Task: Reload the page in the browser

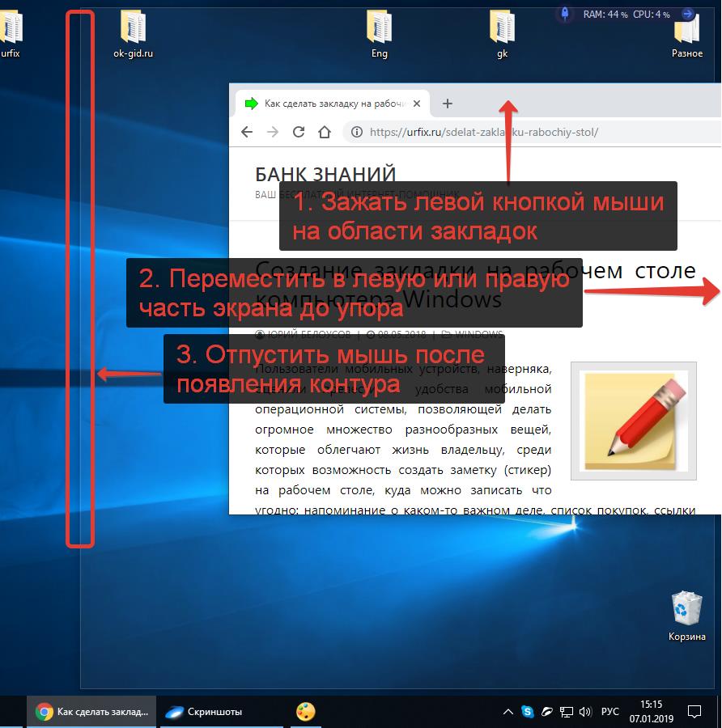Action: pos(298,132)
